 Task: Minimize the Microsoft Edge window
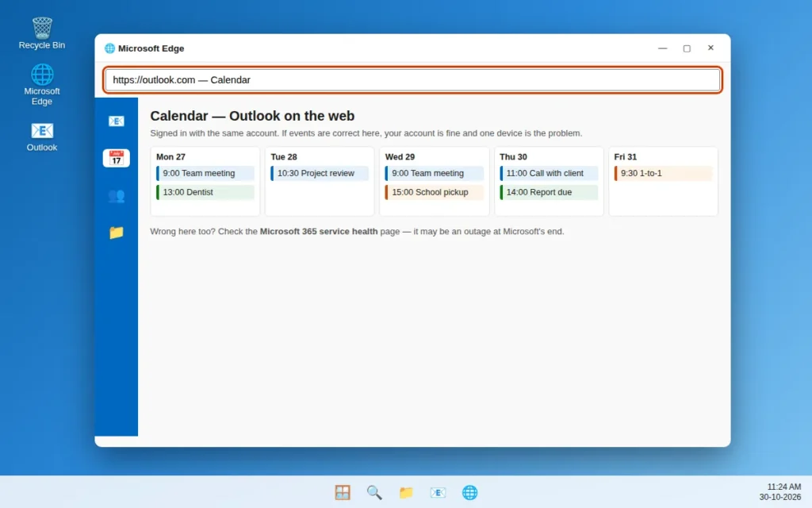[662, 48]
